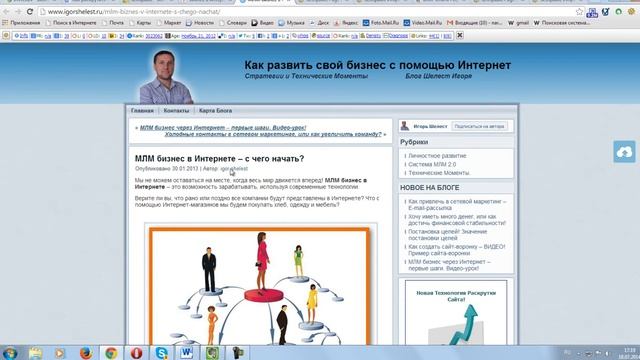Open the Диск bookmark
This screenshot has width=640, height=360.
319,23
